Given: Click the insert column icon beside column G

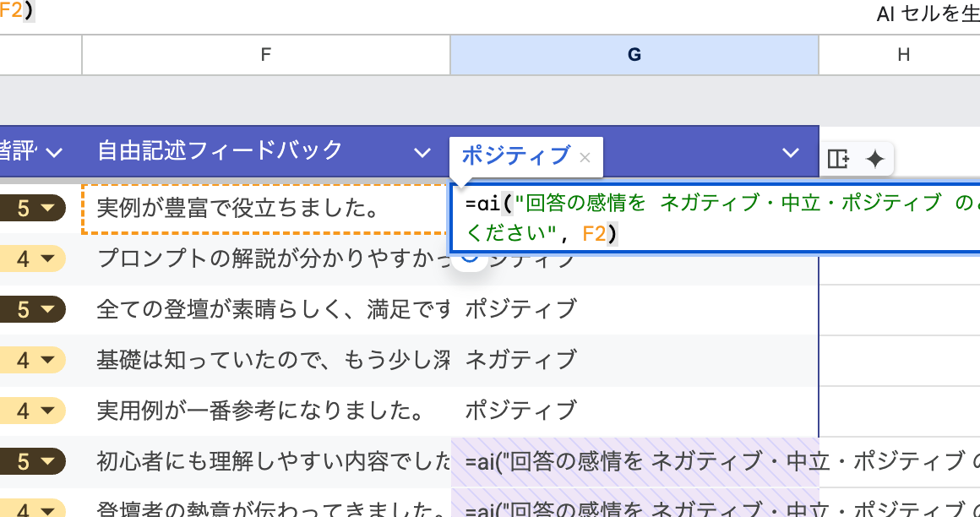Looking at the screenshot, I should pos(838,159).
